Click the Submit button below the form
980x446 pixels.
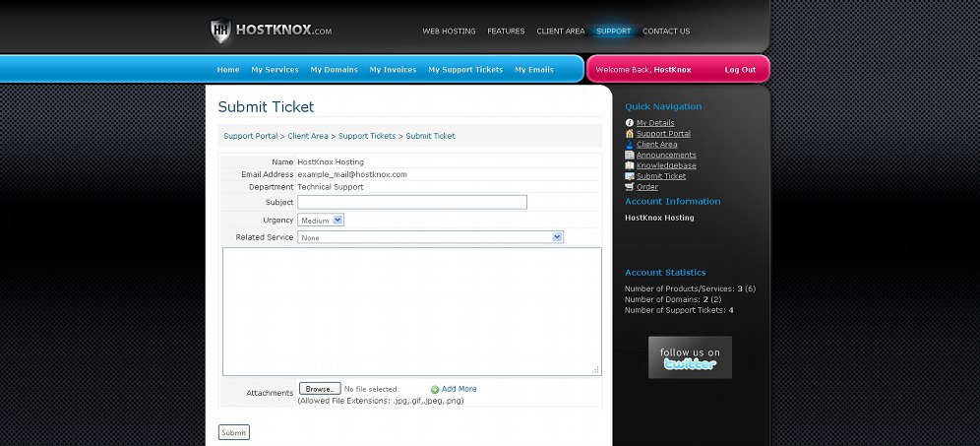(234, 432)
